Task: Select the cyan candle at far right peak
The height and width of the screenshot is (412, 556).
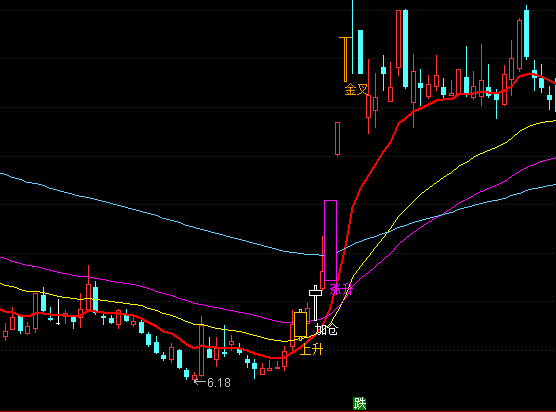Action: tap(527, 33)
